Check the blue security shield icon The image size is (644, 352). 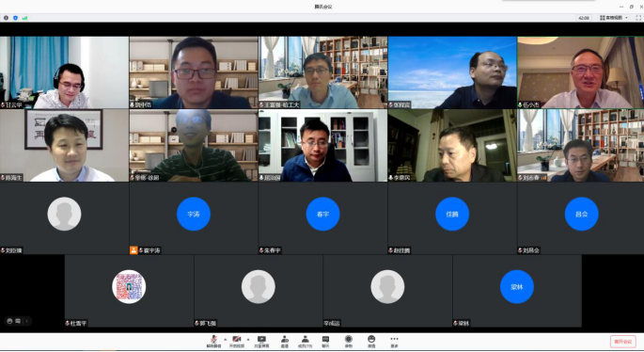coord(15,18)
